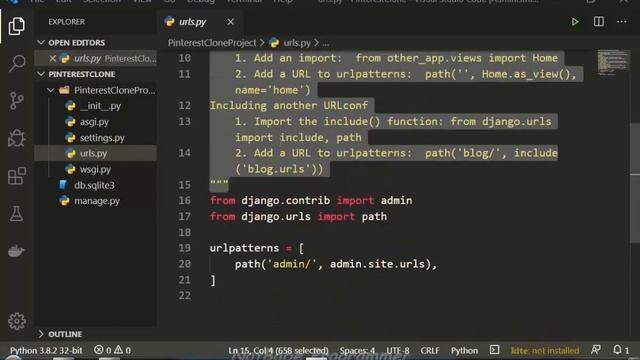The width and height of the screenshot is (640, 360).
Task: Open manage.py in explorer
Action: [x=97, y=201]
